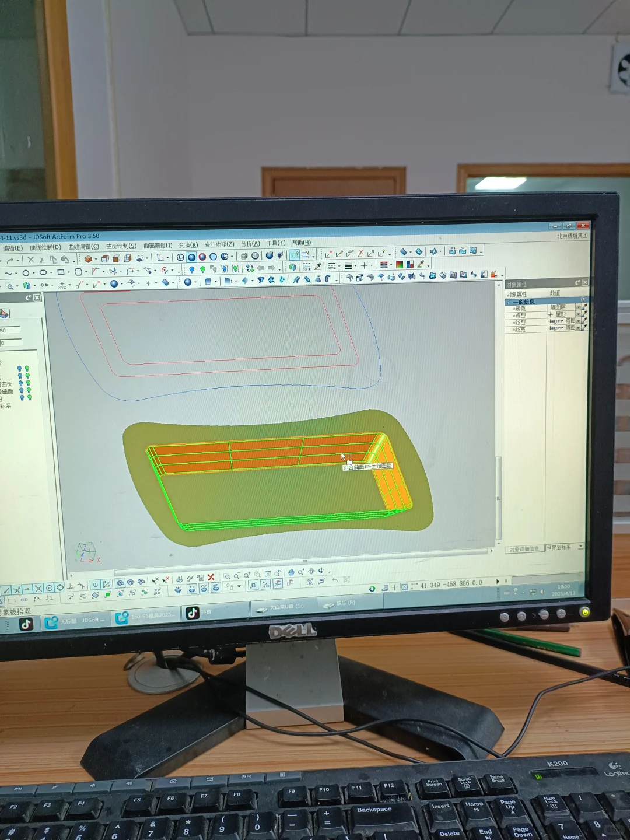The height and width of the screenshot is (840, 630).
Task: Close the left side panel
Action: click(x=37, y=297)
